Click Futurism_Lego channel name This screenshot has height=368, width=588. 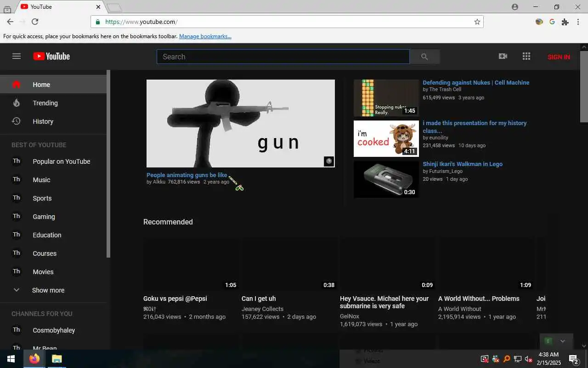pyautogui.click(x=446, y=171)
